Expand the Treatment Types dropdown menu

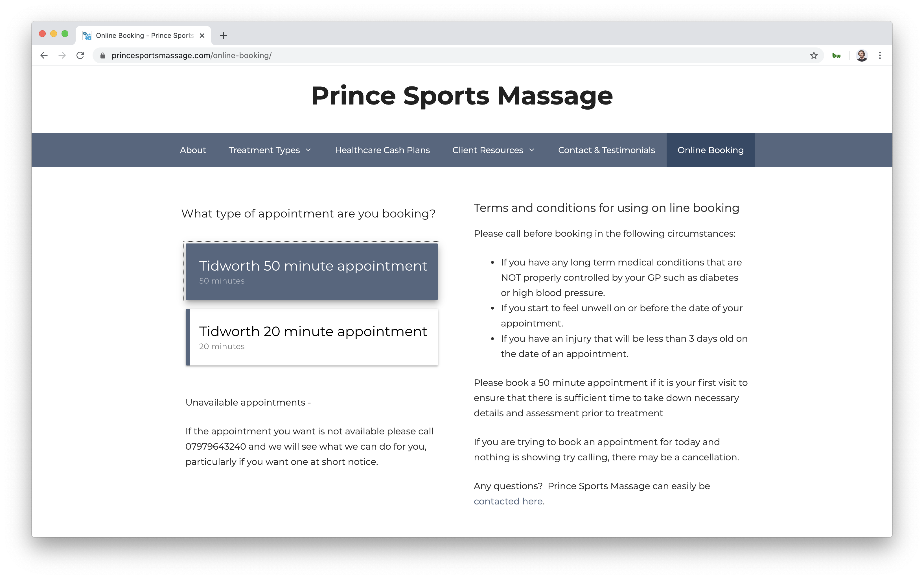coord(270,149)
